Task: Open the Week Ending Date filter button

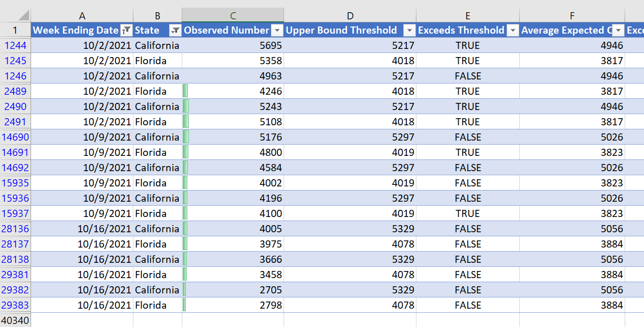Action: coord(127,31)
